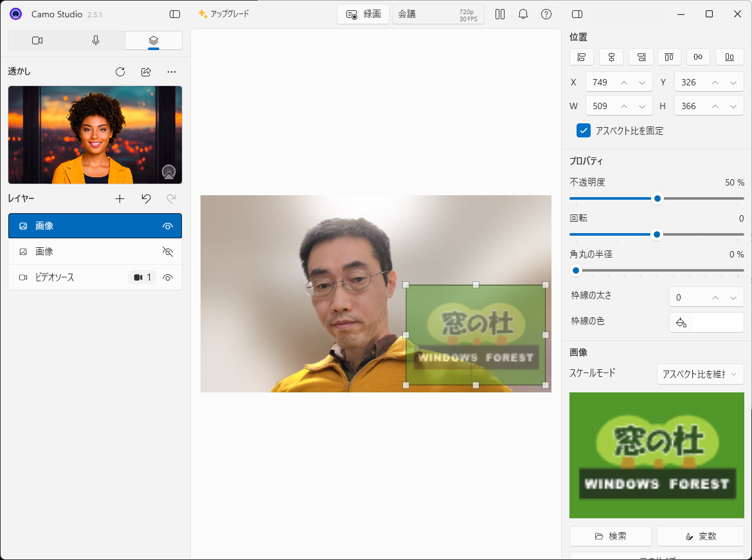752x560 pixels.
Task: Center the image layer horizontally
Action: pyautogui.click(x=611, y=57)
